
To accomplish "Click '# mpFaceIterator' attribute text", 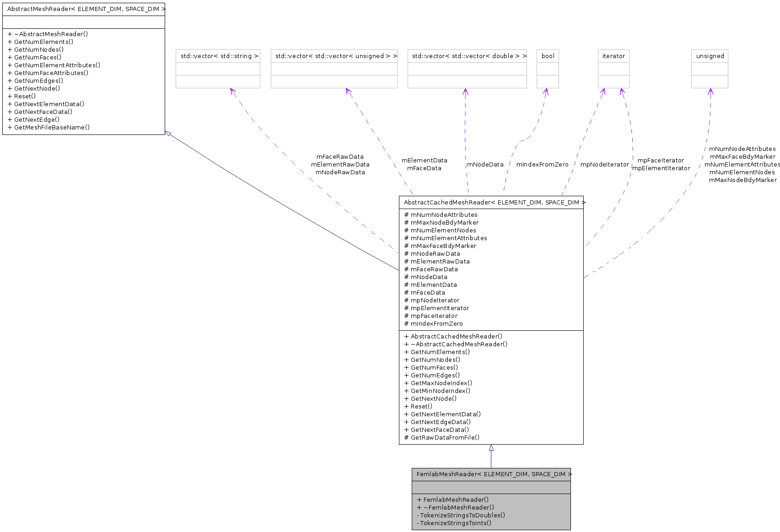I will [431, 316].
